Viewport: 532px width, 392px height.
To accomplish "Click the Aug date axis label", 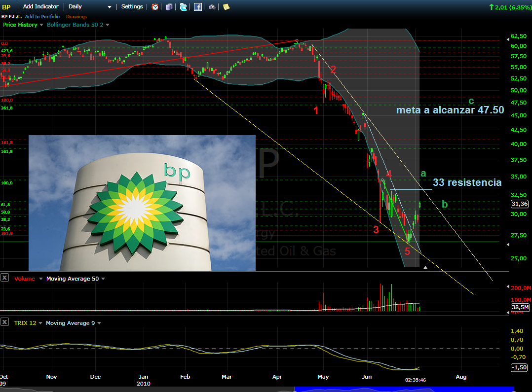I will pos(461,377).
